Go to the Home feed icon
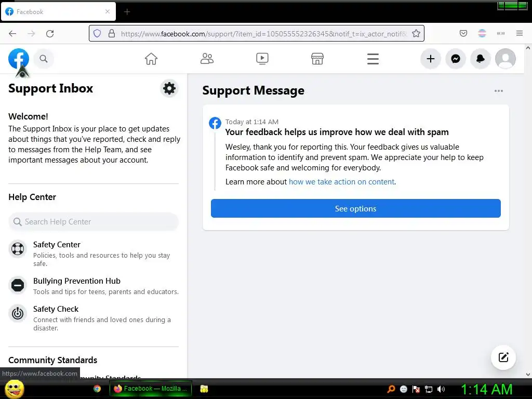 (x=151, y=59)
